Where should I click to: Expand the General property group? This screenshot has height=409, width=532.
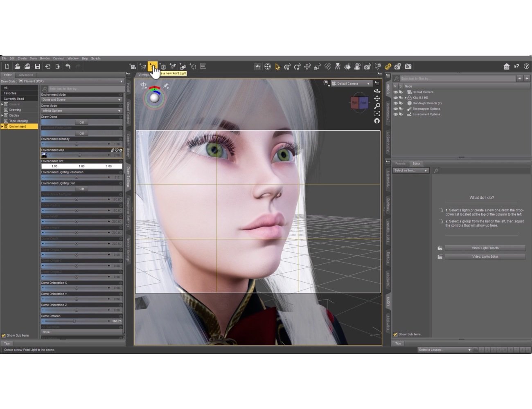(2, 104)
